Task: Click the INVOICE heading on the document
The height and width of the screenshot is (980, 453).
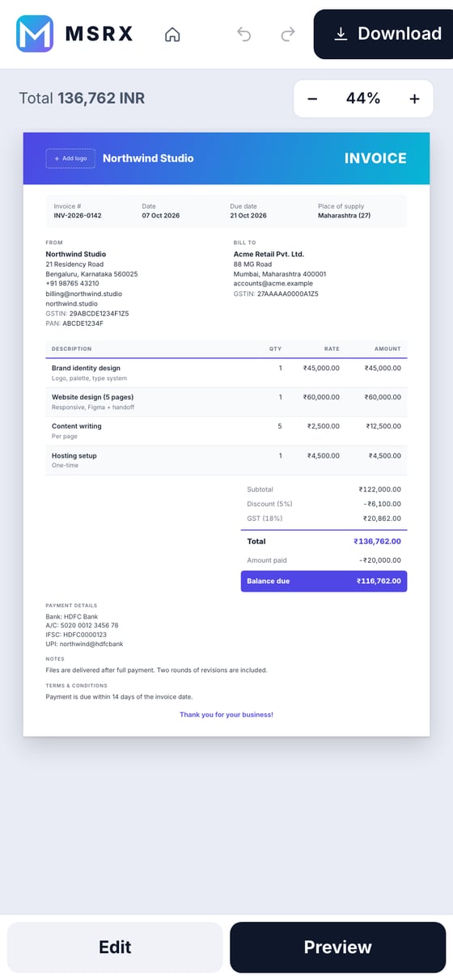Action: (375, 158)
